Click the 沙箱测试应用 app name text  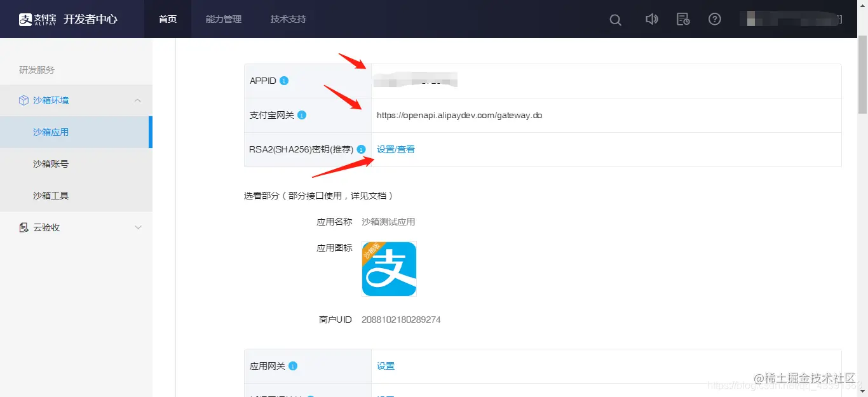coord(388,222)
